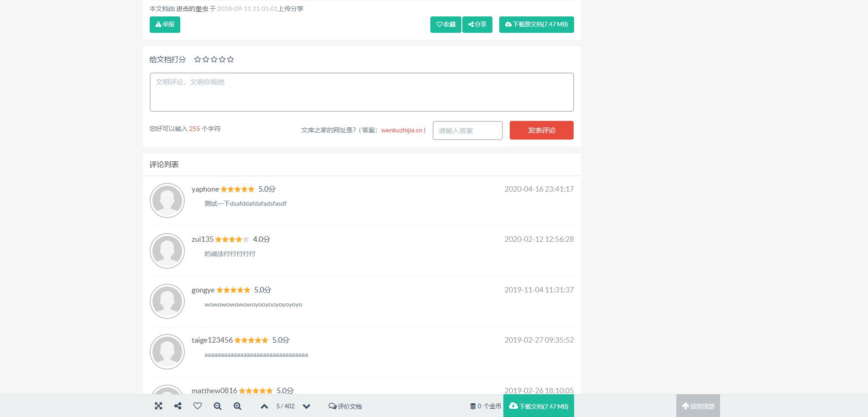Click timestamp 2019-02-27 09:35:52
This screenshot has height=417, width=868.
[x=539, y=340]
